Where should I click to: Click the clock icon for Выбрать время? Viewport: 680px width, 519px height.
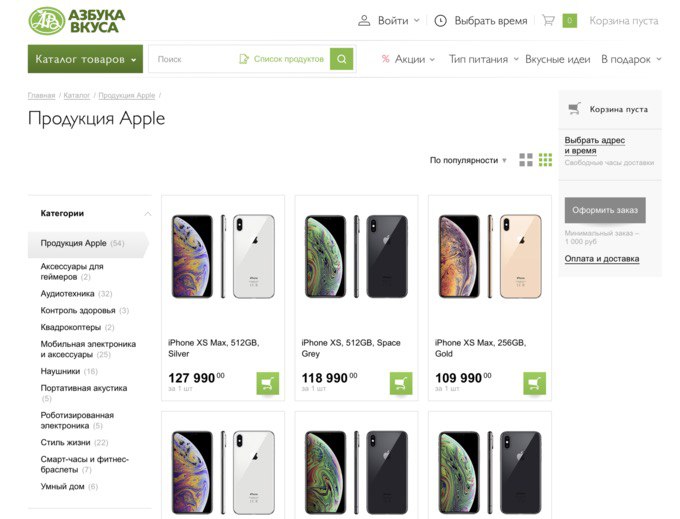tap(441, 20)
